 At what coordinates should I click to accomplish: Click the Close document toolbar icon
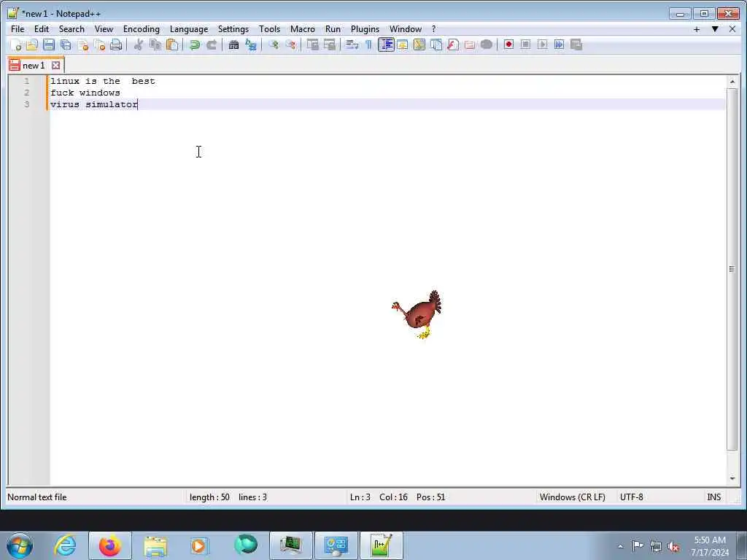83,44
